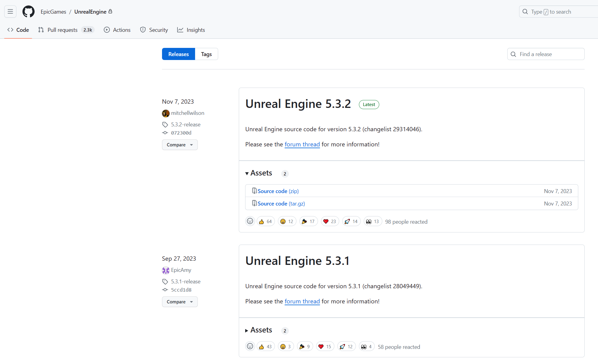The width and height of the screenshot is (598, 364).
Task: Open commit 5ccd1d8
Action: tap(181, 290)
